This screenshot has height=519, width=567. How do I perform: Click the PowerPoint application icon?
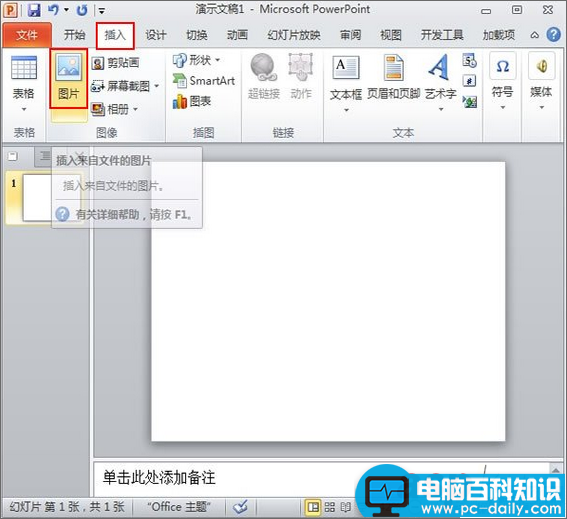(x=10, y=10)
